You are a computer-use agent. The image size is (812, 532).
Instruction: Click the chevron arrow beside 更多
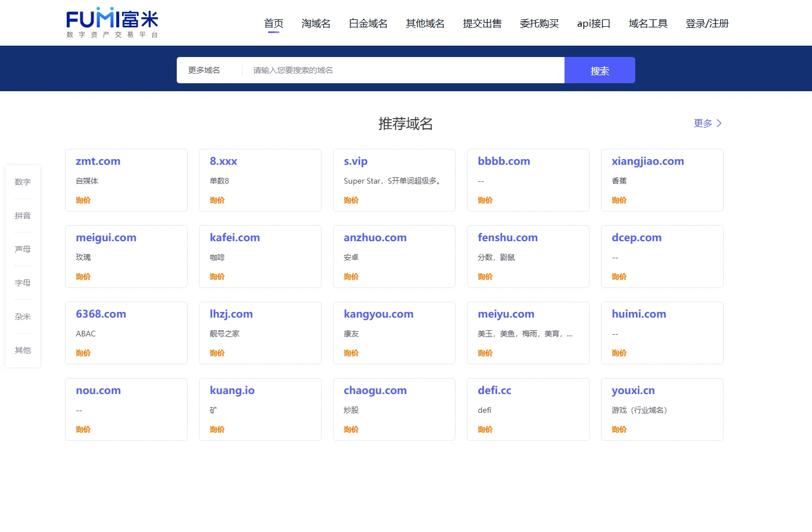pos(719,123)
